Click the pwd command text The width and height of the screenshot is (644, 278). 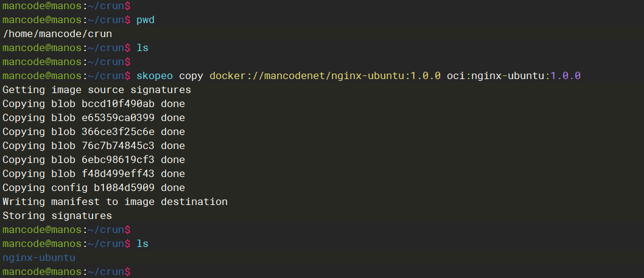tap(145, 20)
